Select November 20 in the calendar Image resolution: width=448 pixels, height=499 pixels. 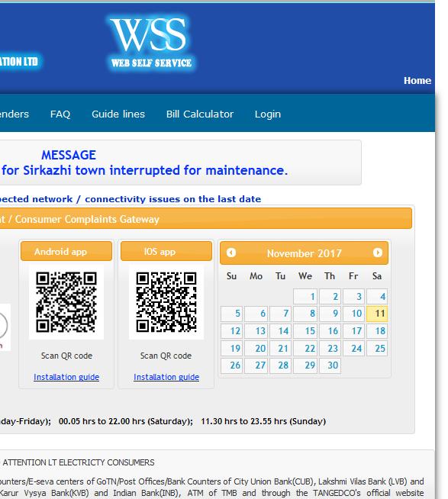tap(256, 348)
